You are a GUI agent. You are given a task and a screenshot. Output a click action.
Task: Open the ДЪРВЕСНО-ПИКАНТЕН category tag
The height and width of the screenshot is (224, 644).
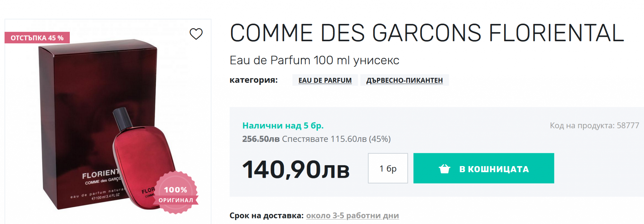pyautogui.click(x=404, y=80)
